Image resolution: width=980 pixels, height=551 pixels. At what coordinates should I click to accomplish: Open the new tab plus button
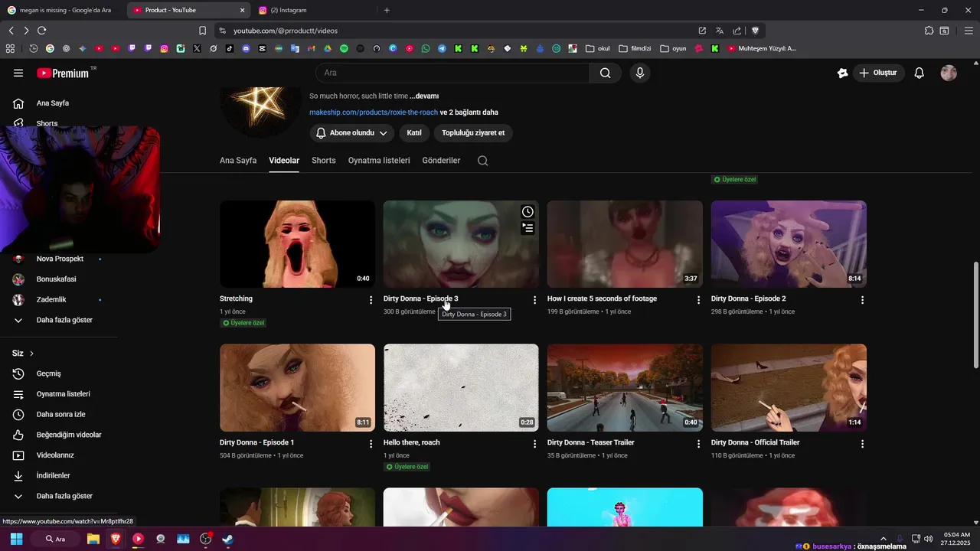click(x=387, y=10)
